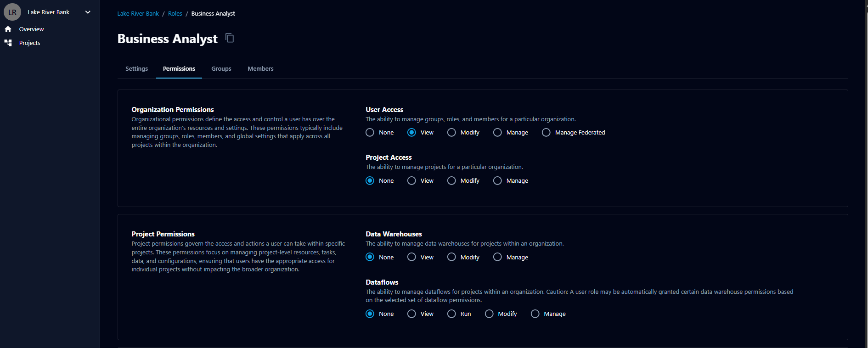Image resolution: width=868 pixels, height=348 pixels.
Task: Set Data Warehouses to Manage
Action: pos(497,257)
